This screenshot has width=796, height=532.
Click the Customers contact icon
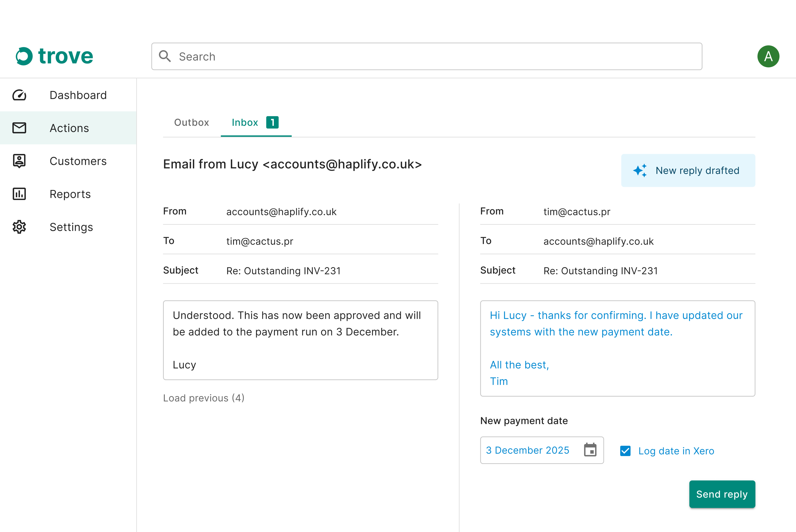tap(19, 161)
